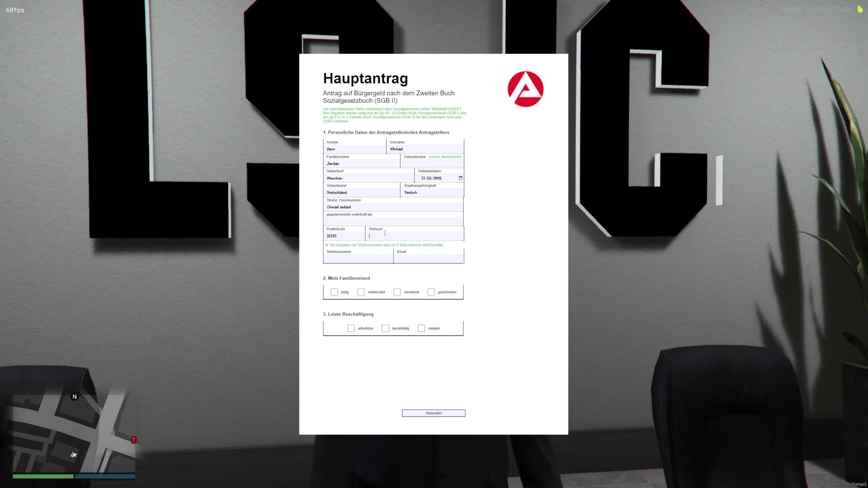Click the red Arbeitsagentur logo
This screenshot has height=488, width=868.
pyautogui.click(x=525, y=89)
